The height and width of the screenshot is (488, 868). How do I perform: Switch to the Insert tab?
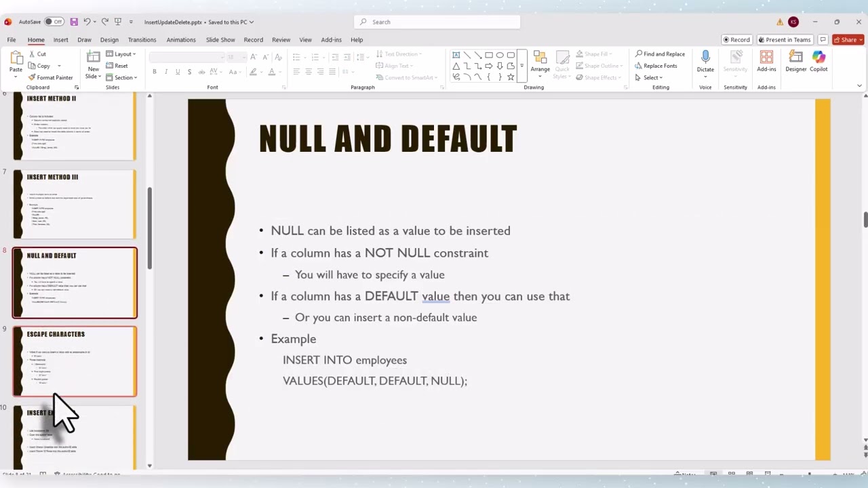point(60,40)
